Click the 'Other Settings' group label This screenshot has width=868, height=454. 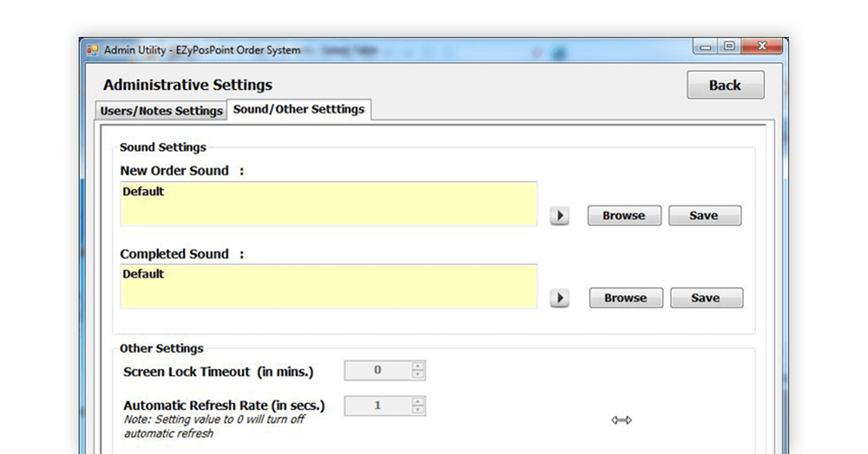point(162,348)
